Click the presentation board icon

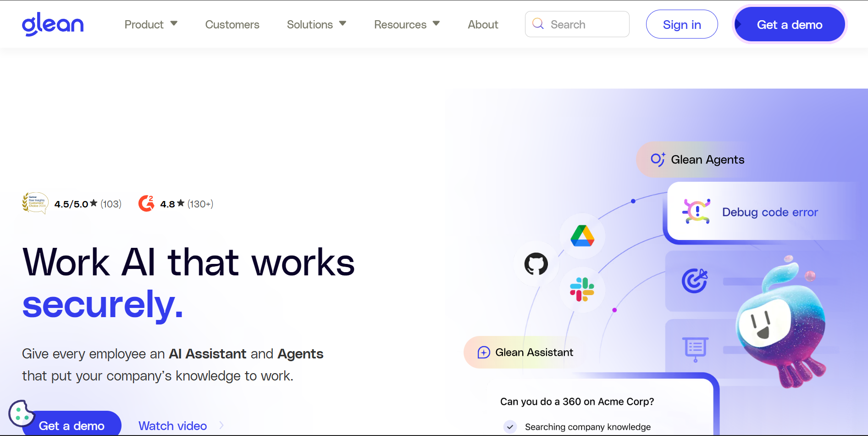click(x=695, y=349)
